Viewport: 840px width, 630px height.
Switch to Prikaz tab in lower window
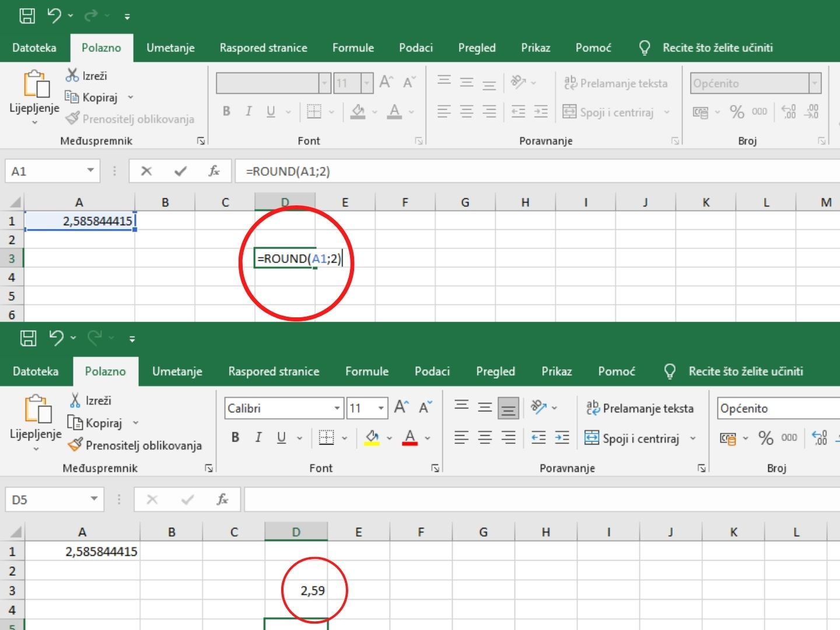(556, 372)
